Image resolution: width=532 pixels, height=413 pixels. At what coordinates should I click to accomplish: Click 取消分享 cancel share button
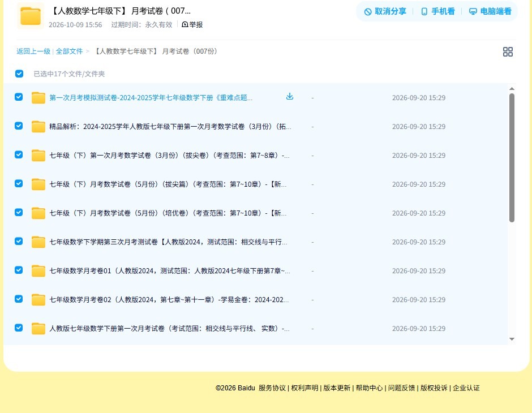pyautogui.click(x=385, y=11)
